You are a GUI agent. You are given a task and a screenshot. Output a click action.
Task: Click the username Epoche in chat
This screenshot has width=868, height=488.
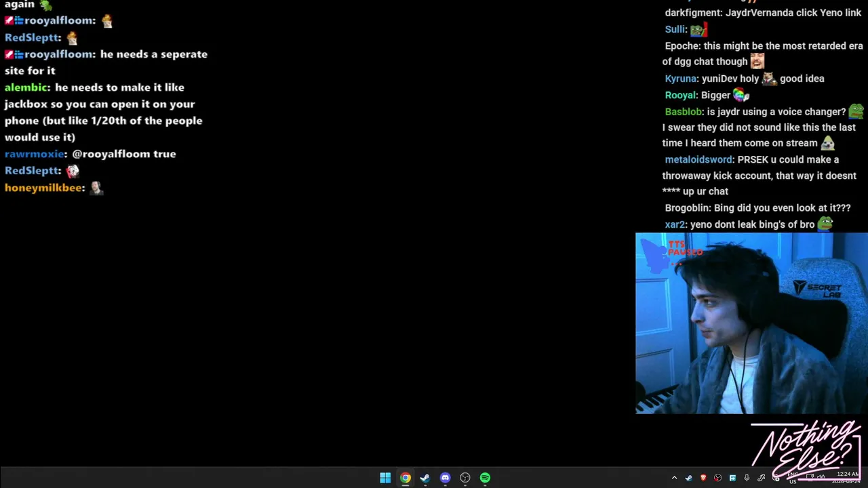681,46
